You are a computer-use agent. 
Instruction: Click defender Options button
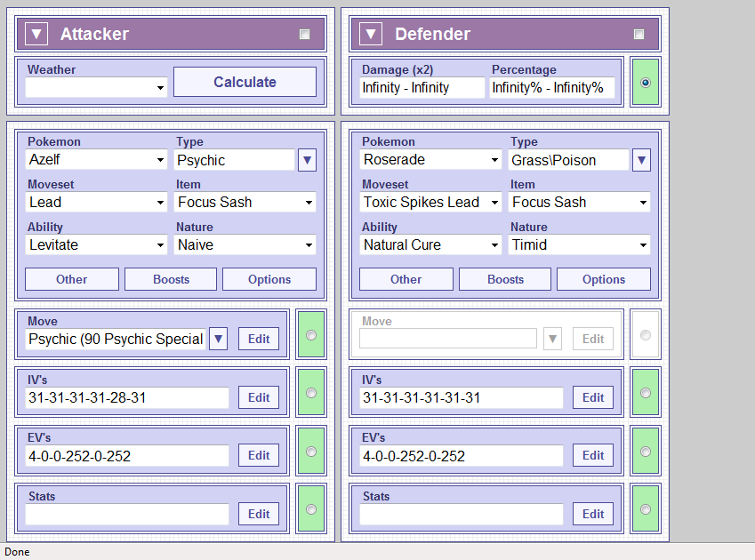pos(603,279)
